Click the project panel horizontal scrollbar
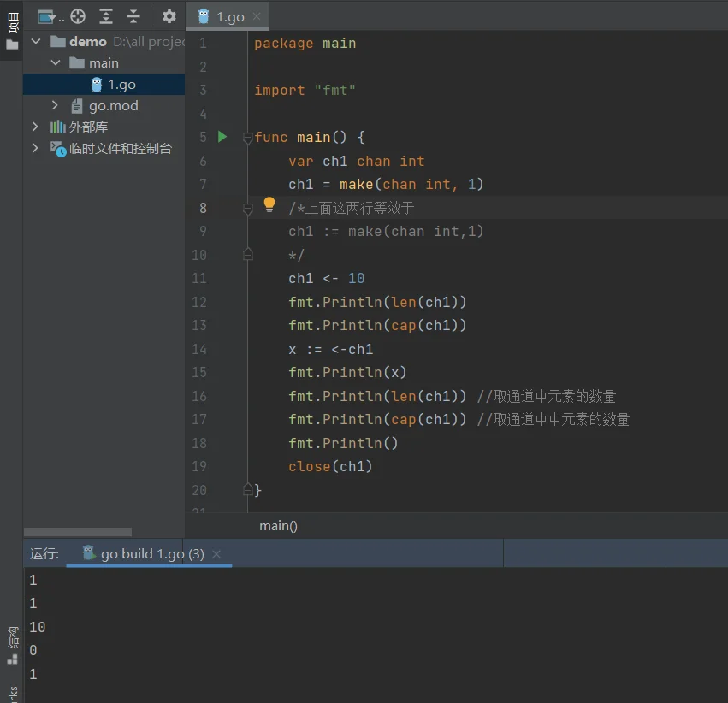 point(78,532)
